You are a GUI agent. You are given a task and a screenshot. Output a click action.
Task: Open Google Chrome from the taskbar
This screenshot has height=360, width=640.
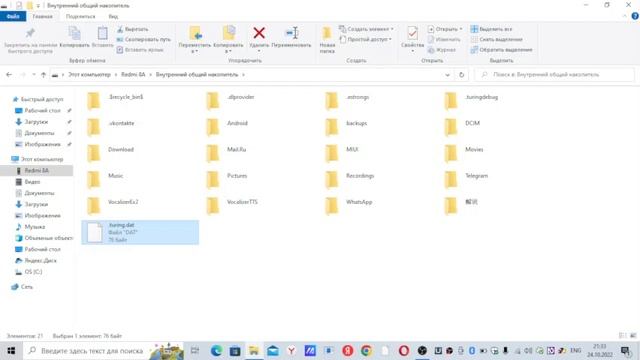pos(366,351)
